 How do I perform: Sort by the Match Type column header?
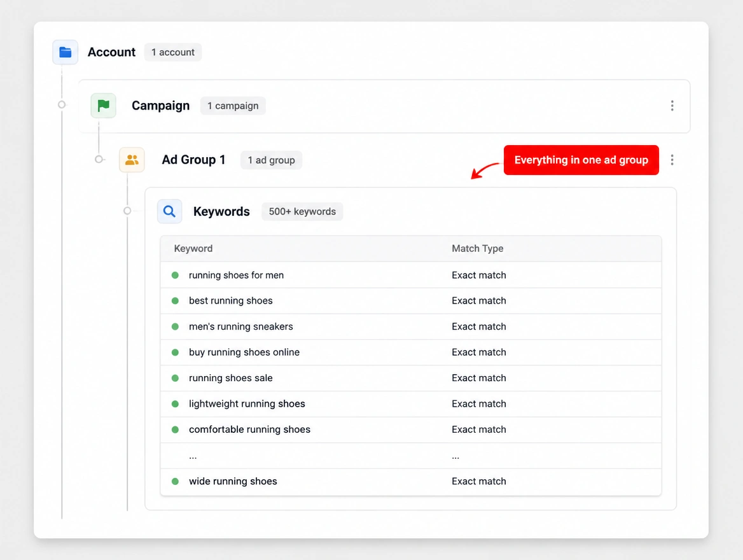(477, 248)
